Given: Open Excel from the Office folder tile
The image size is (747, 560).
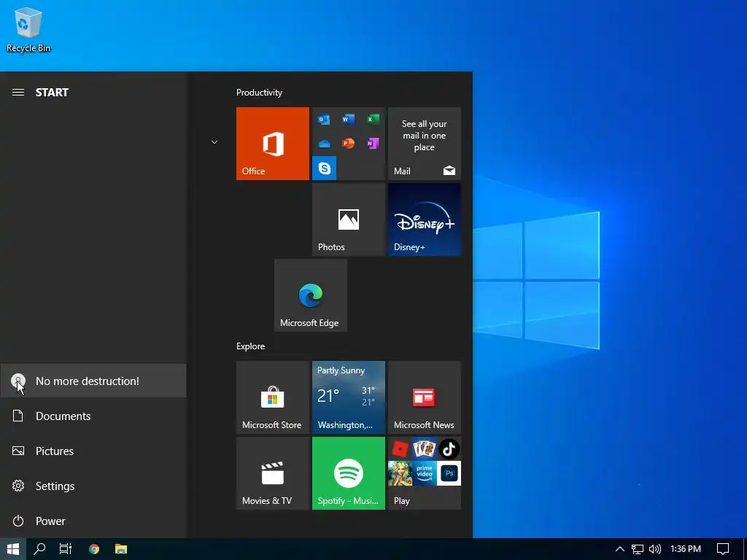Looking at the screenshot, I should click(373, 119).
